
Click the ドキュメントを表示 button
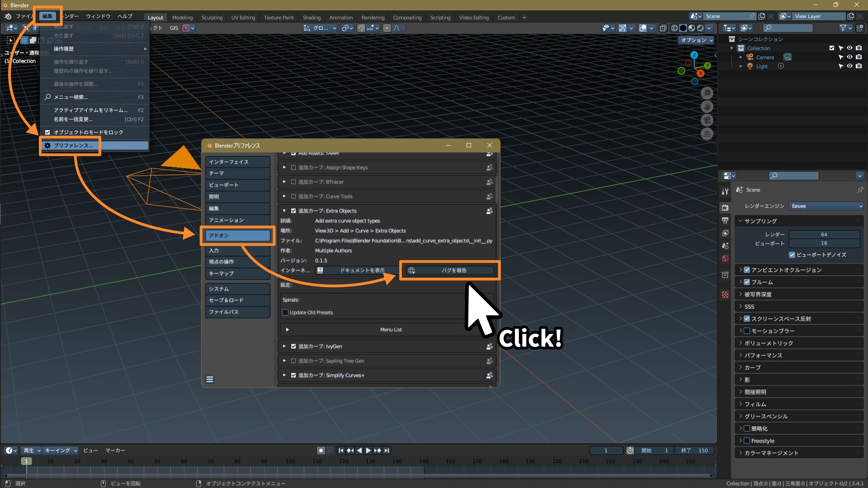pos(357,271)
